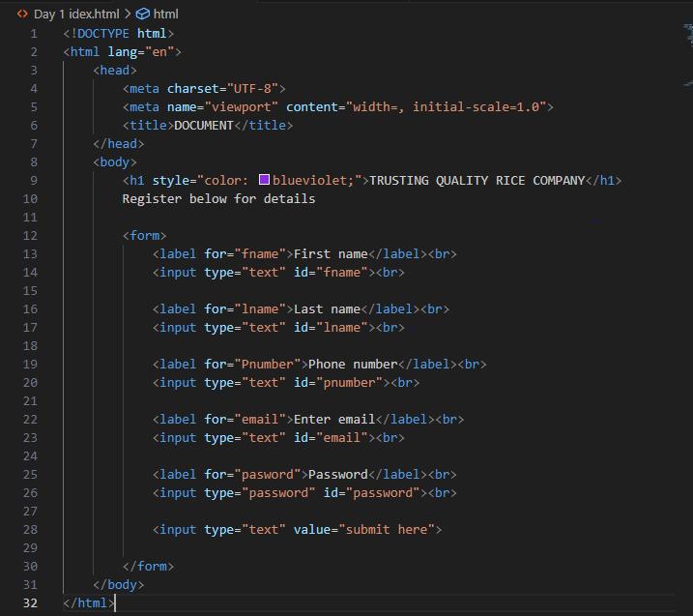Click line number 28 in gutter

pos(30,529)
